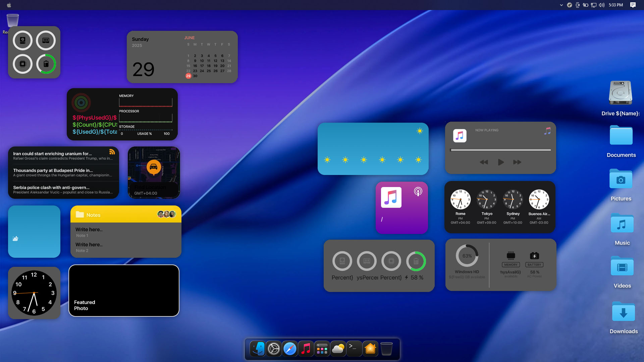Open the Featured Photo widget

click(x=124, y=291)
